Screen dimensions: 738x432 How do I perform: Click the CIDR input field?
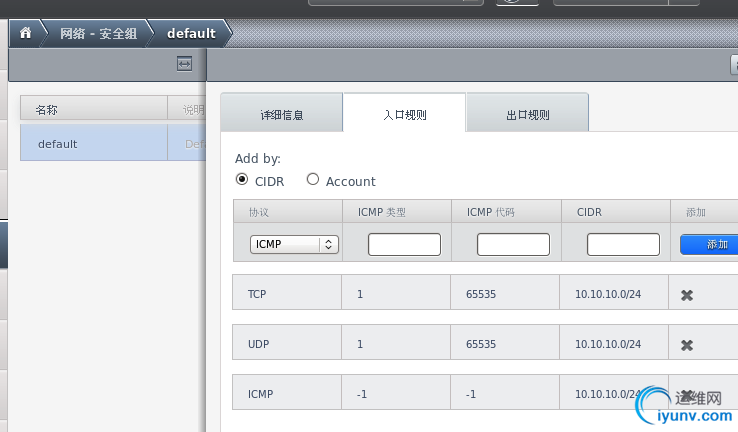[623, 244]
